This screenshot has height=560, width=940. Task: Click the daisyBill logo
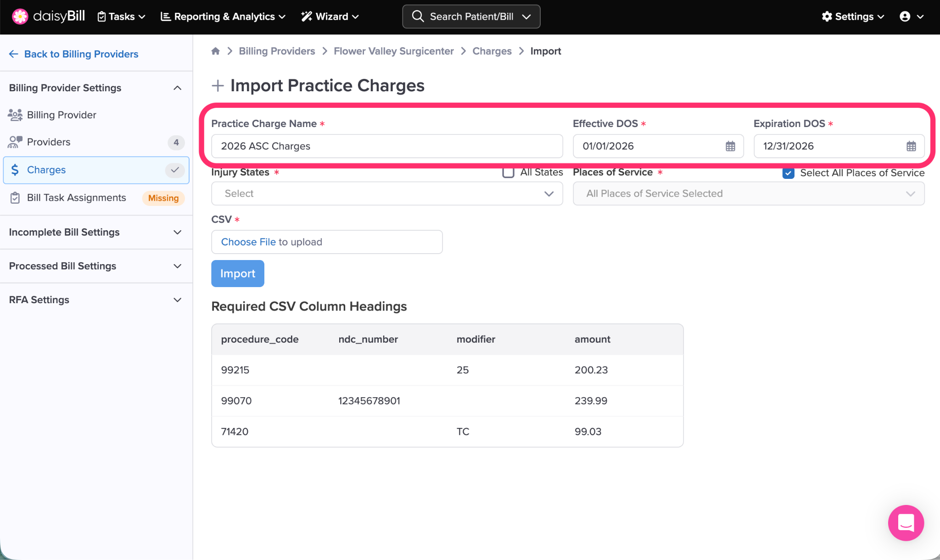(x=49, y=17)
